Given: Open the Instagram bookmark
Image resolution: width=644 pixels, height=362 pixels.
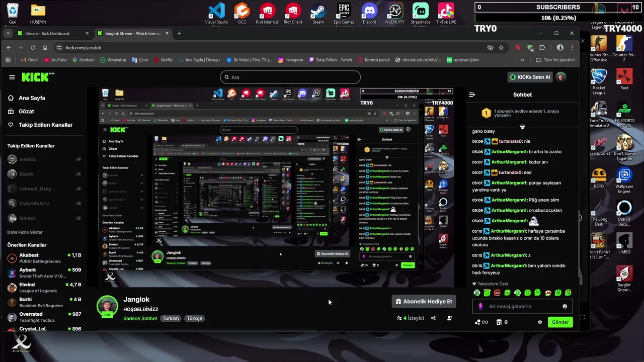Looking at the screenshot, I should pyautogui.click(x=290, y=60).
